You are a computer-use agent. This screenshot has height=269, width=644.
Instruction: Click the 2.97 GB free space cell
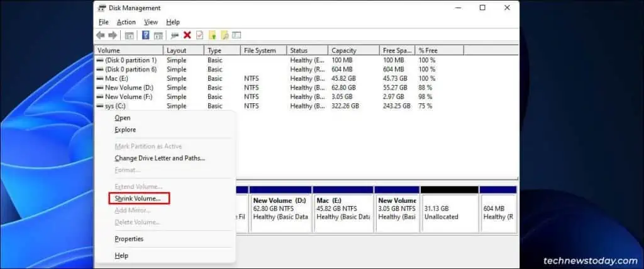point(394,96)
